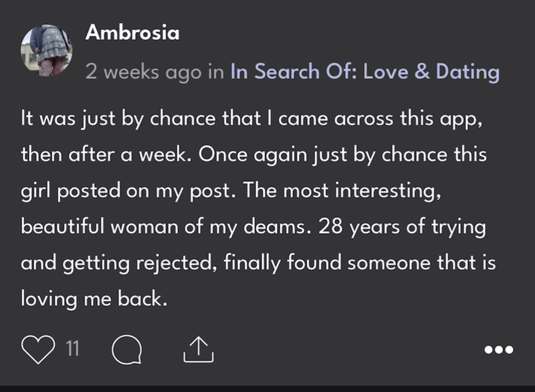Click the word 'in' before the group name
This screenshot has height=392, width=535.
pyautogui.click(x=216, y=72)
